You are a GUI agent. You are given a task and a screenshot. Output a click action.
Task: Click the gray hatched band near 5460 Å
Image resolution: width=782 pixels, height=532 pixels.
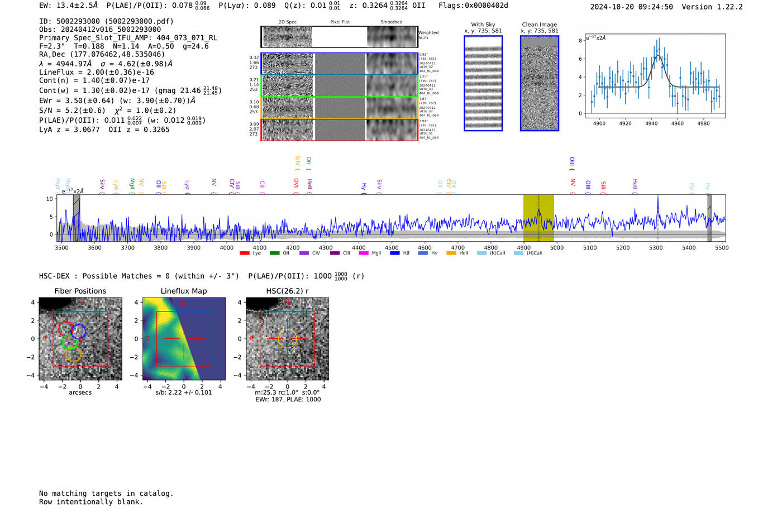pyautogui.click(x=709, y=218)
